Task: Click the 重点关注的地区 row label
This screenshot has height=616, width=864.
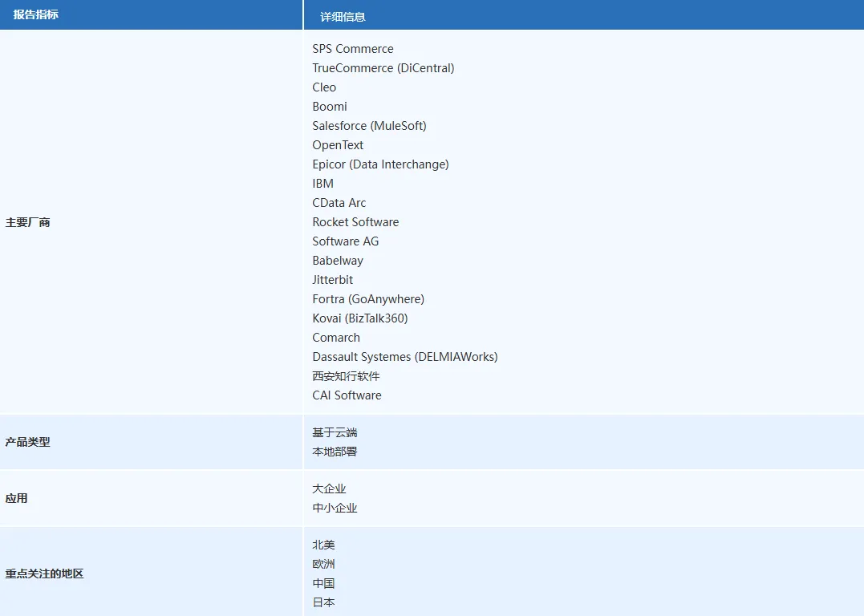Action: (45, 573)
